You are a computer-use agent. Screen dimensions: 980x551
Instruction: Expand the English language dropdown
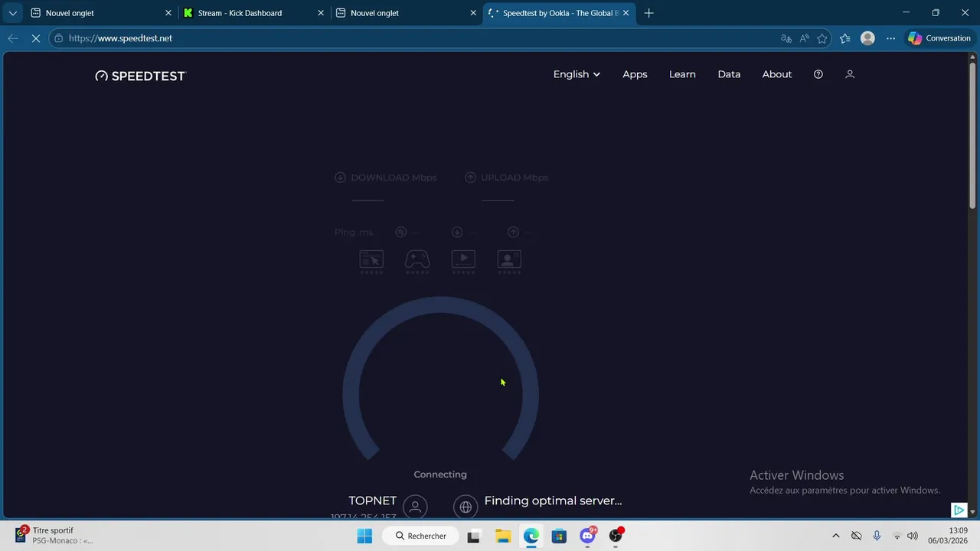tap(577, 74)
